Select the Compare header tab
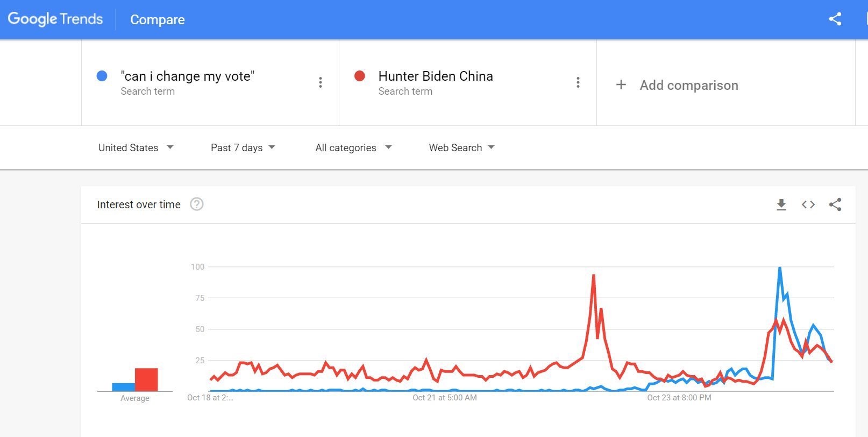 (x=158, y=19)
